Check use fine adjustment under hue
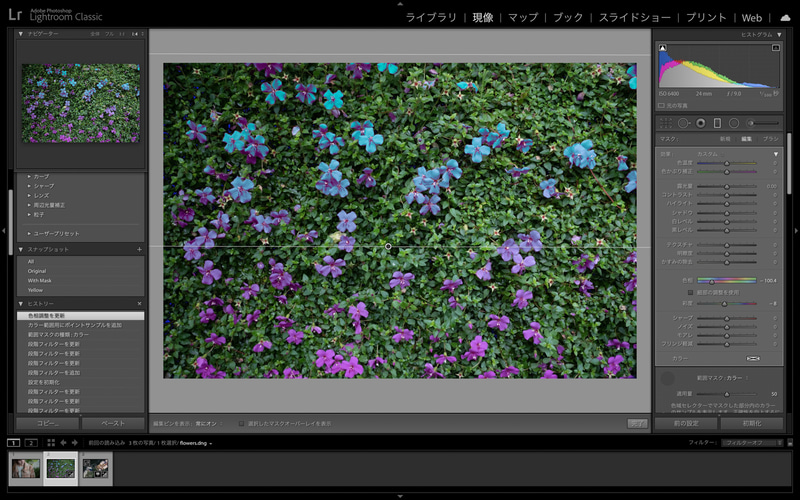Viewport: 800px width, 500px height. click(x=690, y=292)
